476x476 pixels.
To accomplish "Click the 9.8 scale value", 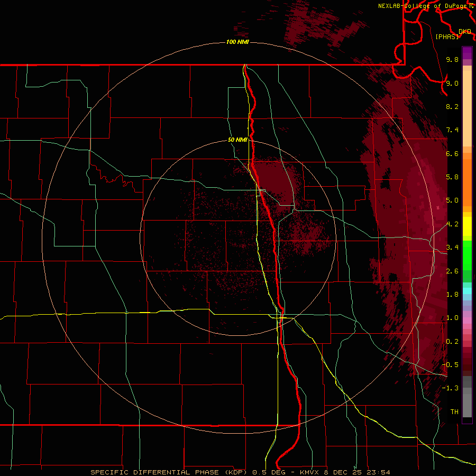I will click(x=452, y=59).
